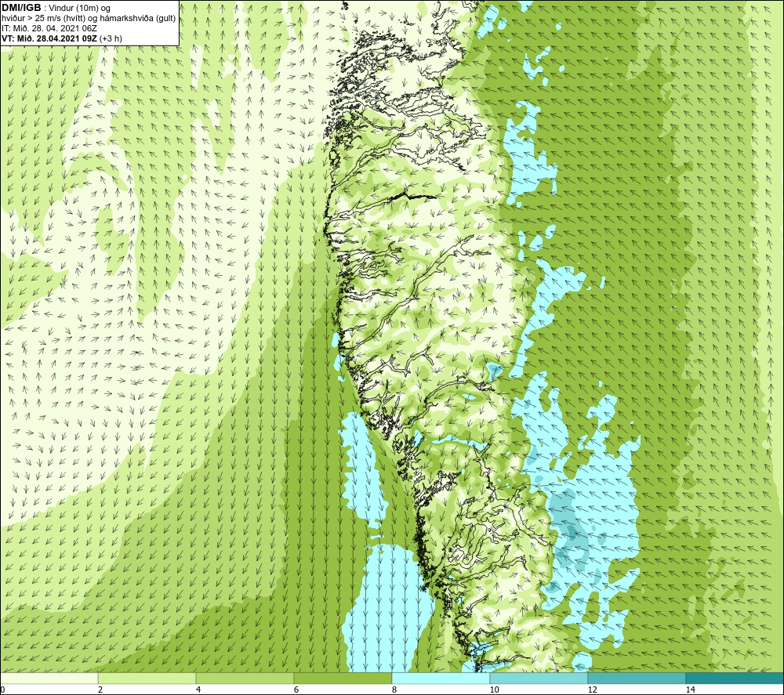Click the legend value label '4'
This screenshot has height=695, width=784.
198,690
